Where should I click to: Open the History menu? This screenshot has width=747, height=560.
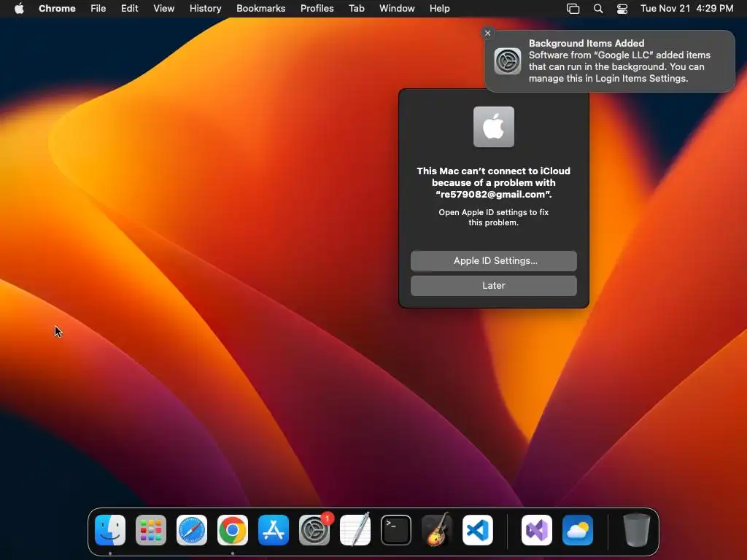tap(205, 8)
